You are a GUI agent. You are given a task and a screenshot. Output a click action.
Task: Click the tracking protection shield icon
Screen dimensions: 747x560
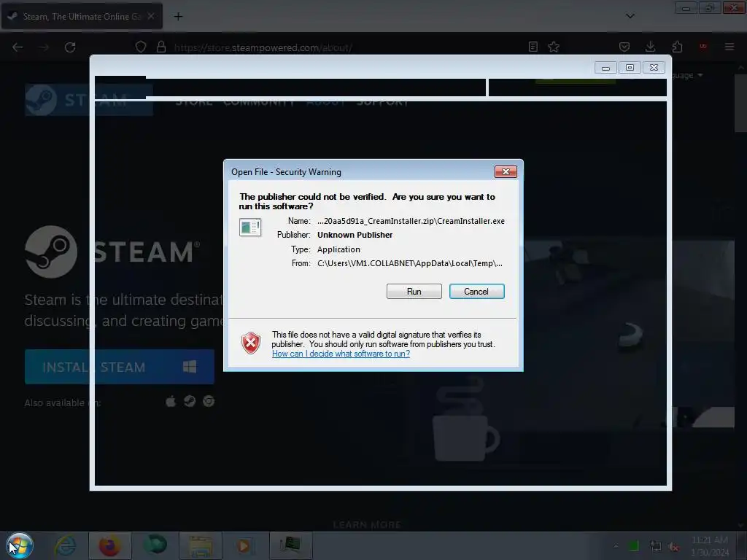(x=141, y=47)
